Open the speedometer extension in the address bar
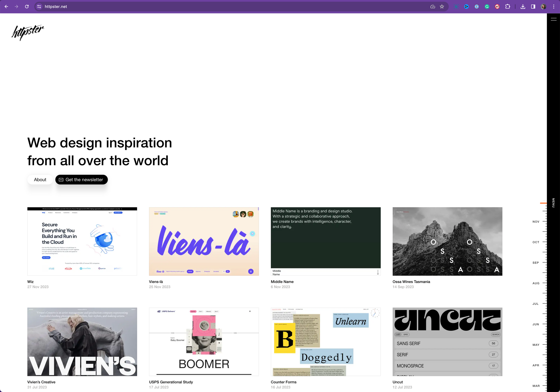 [433, 7]
